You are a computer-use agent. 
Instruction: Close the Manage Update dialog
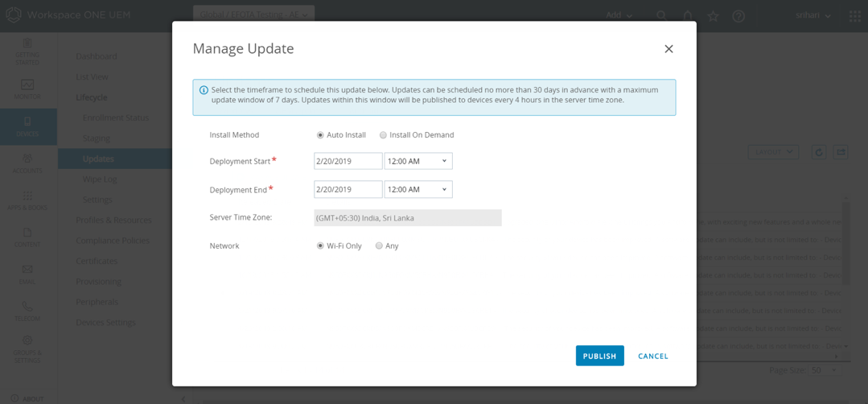[668, 49]
